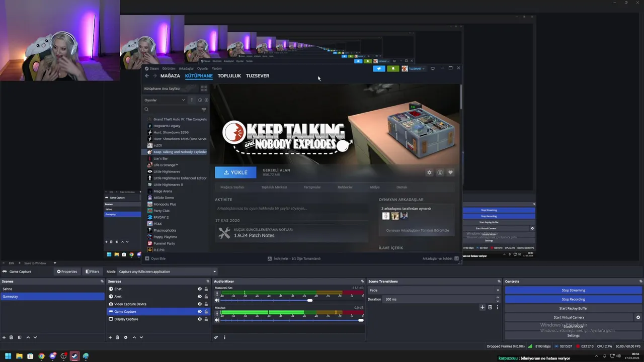Open TUZSEVER profile tab in Steam
The width and height of the screenshot is (644, 362).
pyautogui.click(x=258, y=76)
